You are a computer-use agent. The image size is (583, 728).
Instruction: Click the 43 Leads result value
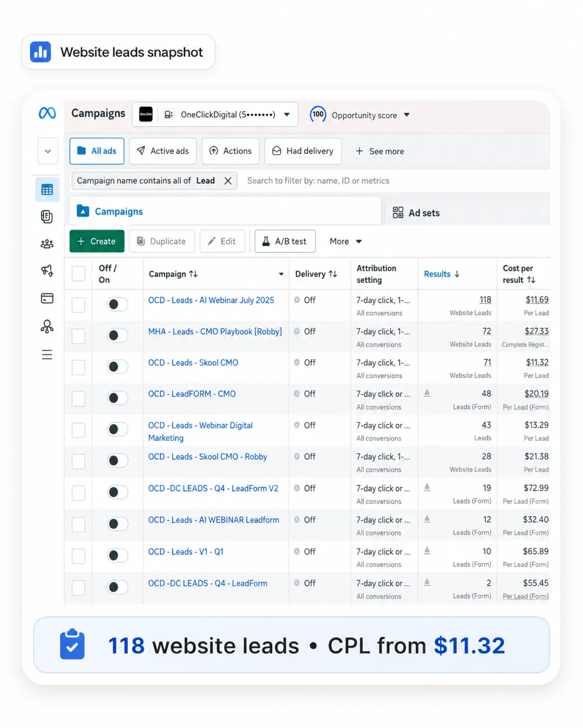pyautogui.click(x=486, y=425)
